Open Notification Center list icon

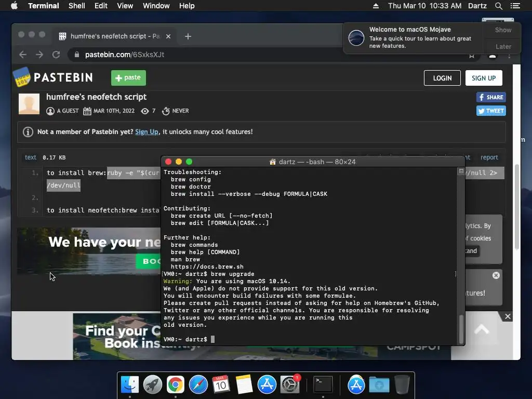click(515, 6)
